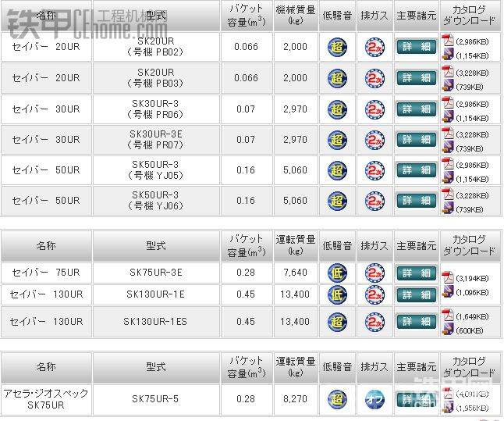Click name cell アセラ・ジオスペック SK75UR

(x=46, y=399)
